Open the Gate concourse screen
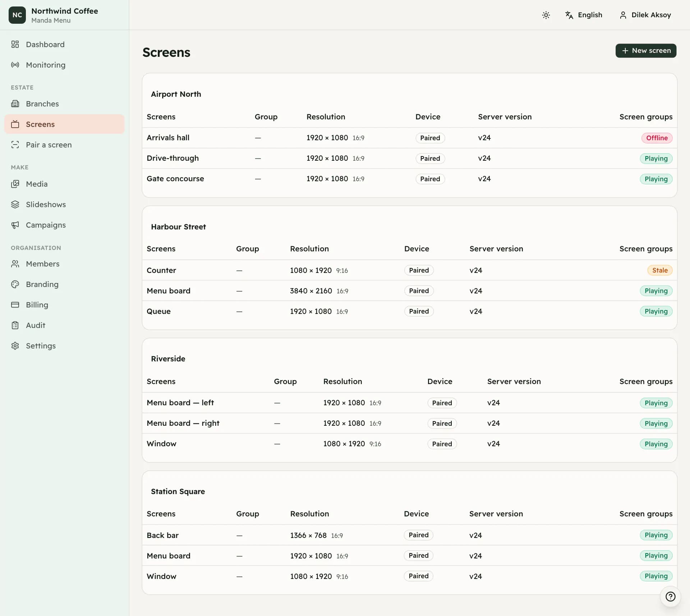690x616 pixels. pyautogui.click(x=175, y=179)
